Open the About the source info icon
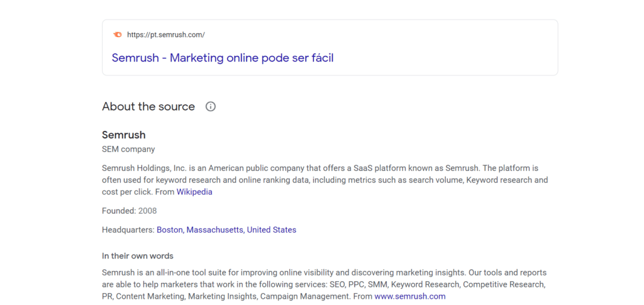This screenshot has width=644, height=305. click(x=211, y=107)
